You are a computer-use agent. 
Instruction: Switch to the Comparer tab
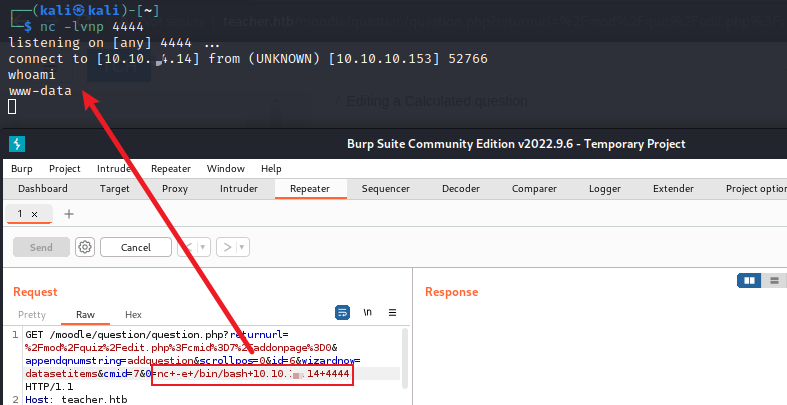point(534,189)
